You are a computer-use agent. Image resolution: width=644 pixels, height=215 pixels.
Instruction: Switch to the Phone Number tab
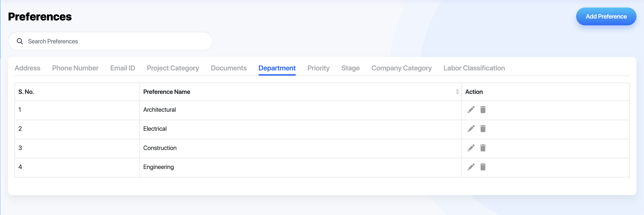tap(75, 68)
